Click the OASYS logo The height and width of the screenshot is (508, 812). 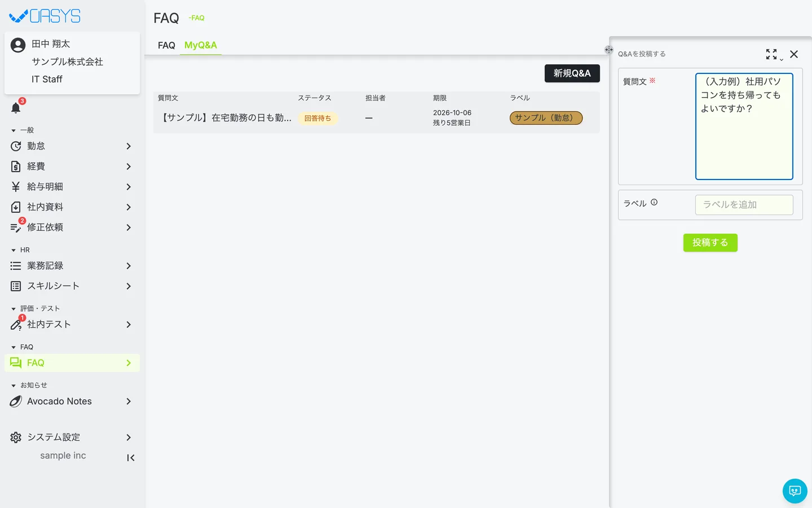coord(45,16)
